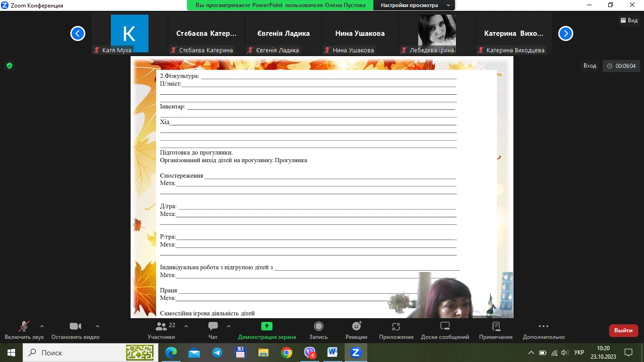Unmute microphone (Включить звук)
644x362 pixels.
24,327
